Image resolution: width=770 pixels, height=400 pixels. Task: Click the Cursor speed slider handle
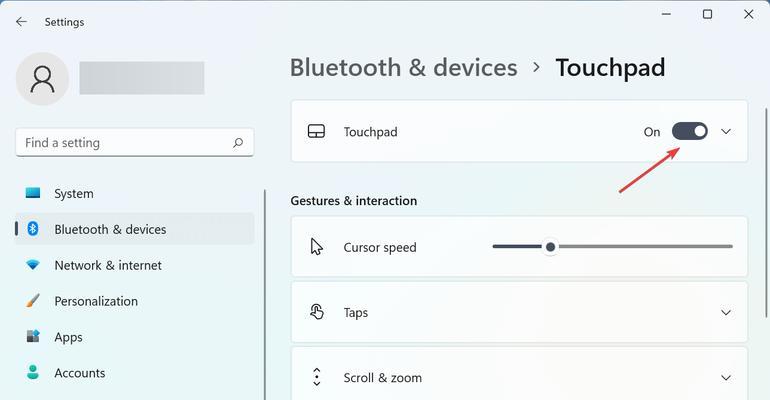[x=550, y=247]
